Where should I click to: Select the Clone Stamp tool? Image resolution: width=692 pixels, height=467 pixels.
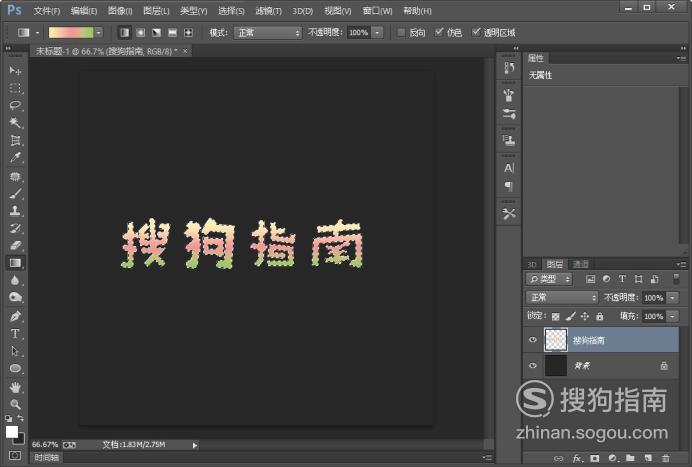[15, 211]
